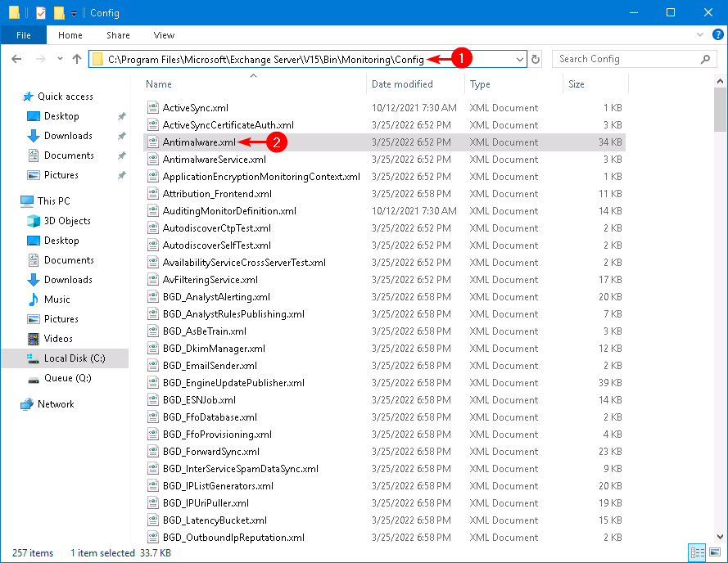Click the Search Config box
The image size is (728, 563).
[632, 59]
